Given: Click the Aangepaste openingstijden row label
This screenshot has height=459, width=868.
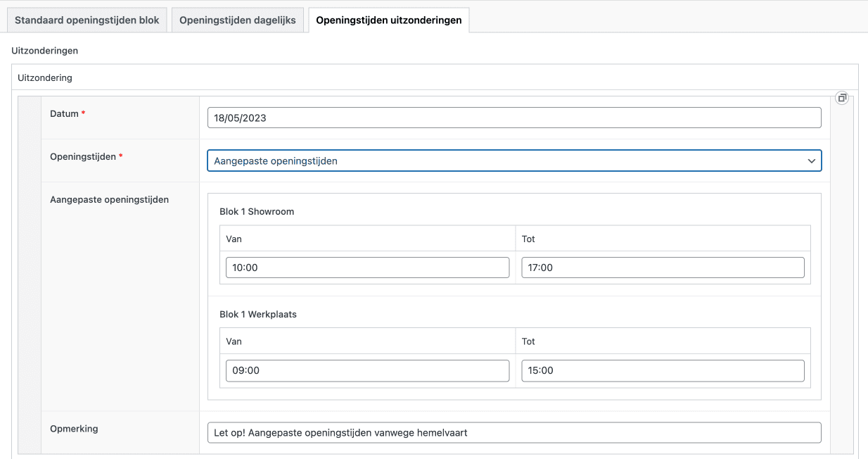Looking at the screenshot, I should tap(109, 199).
